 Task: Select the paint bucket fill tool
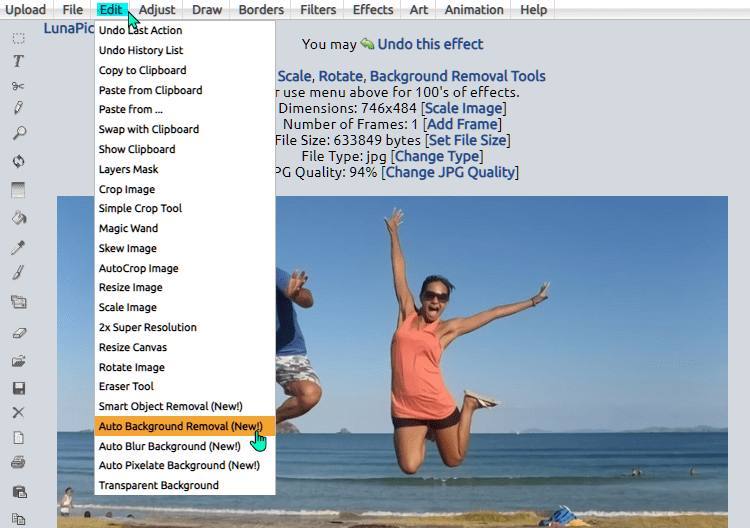click(x=18, y=217)
